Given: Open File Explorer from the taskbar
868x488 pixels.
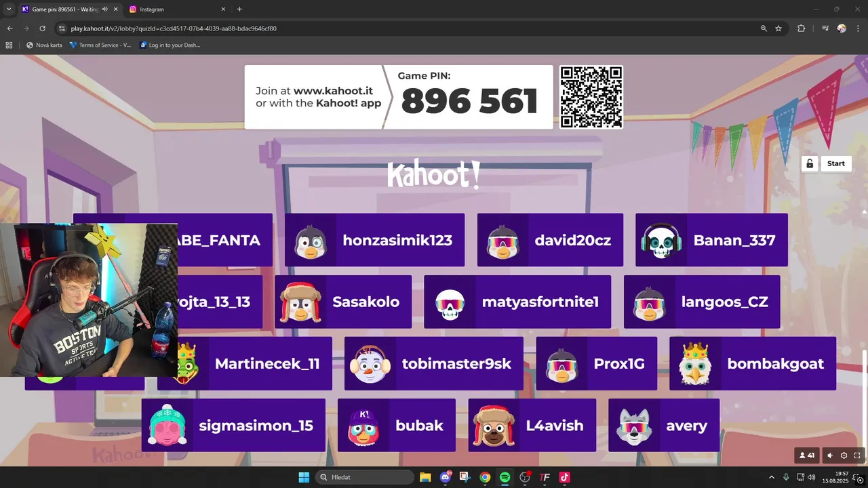Looking at the screenshot, I should (425, 477).
